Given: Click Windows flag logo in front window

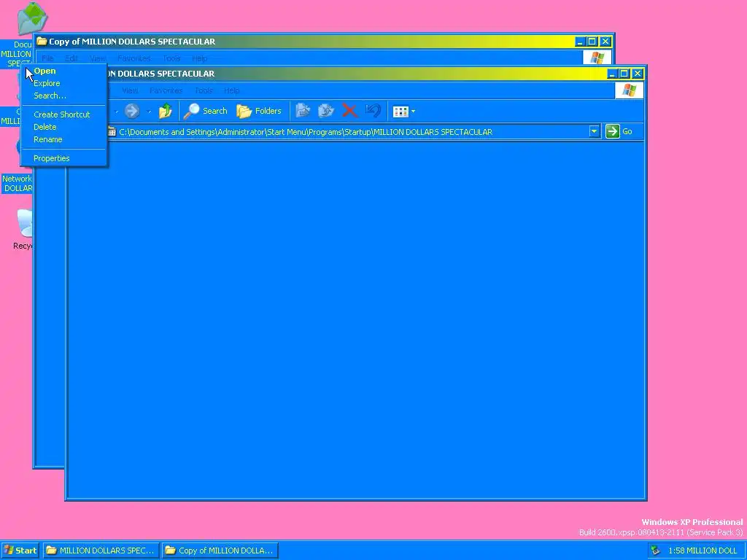Looking at the screenshot, I should click(629, 90).
